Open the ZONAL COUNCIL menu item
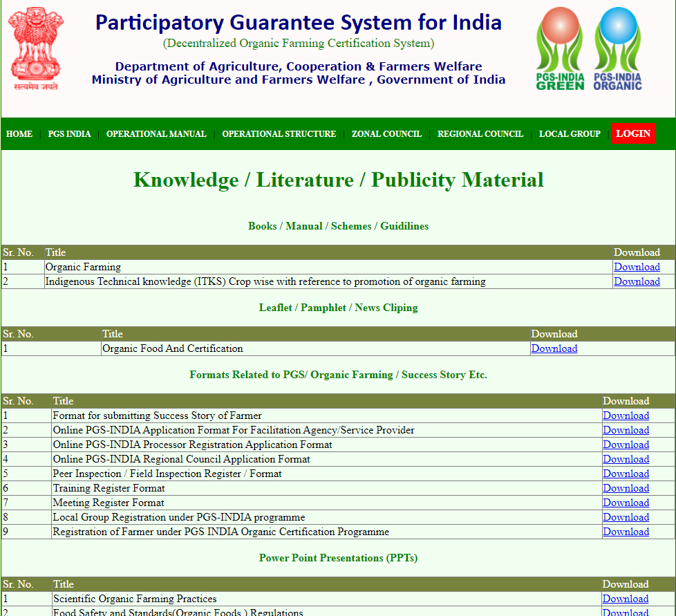676x616 pixels. point(386,133)
